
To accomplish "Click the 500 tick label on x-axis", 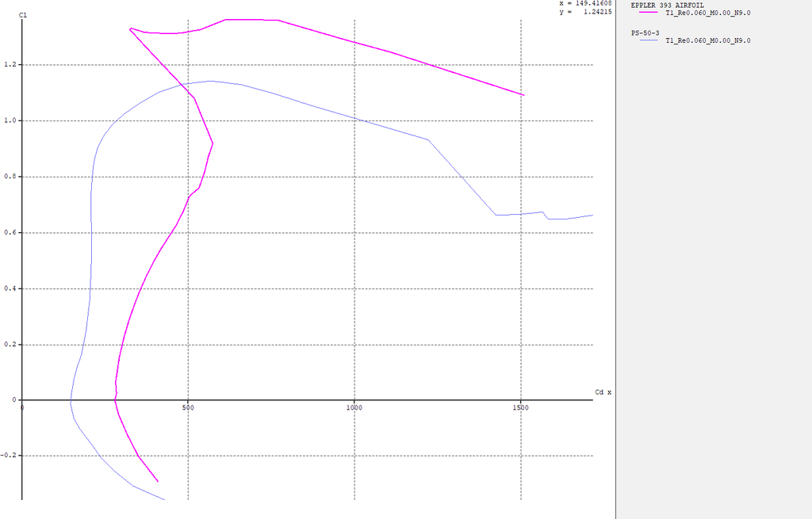I will point(188,408).
